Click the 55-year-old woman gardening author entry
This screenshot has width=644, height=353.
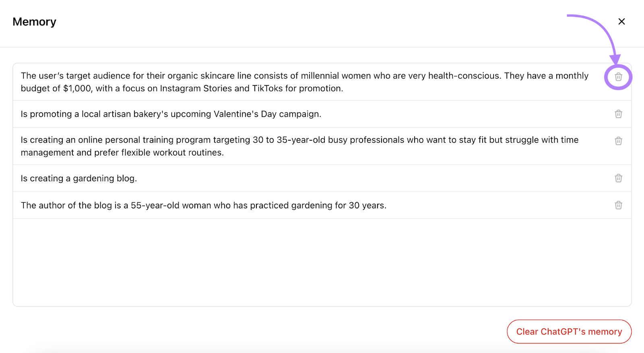tap(203, 205)
